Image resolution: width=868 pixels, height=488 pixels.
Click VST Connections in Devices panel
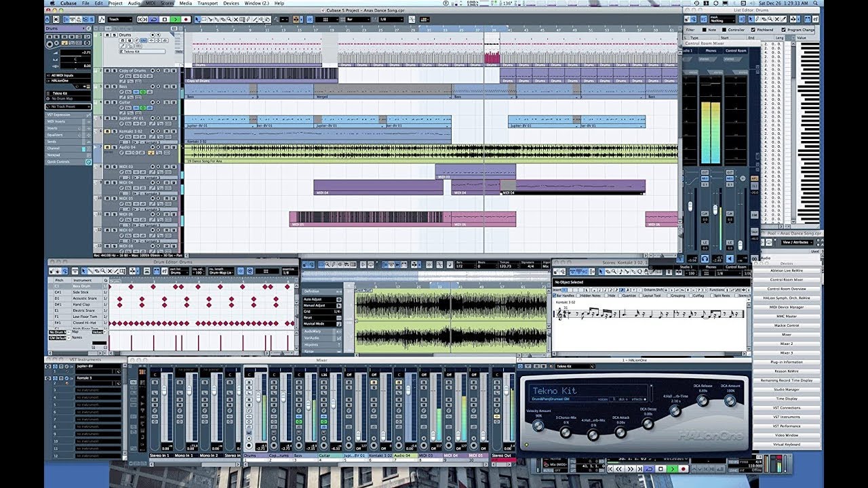click(787, 408)
